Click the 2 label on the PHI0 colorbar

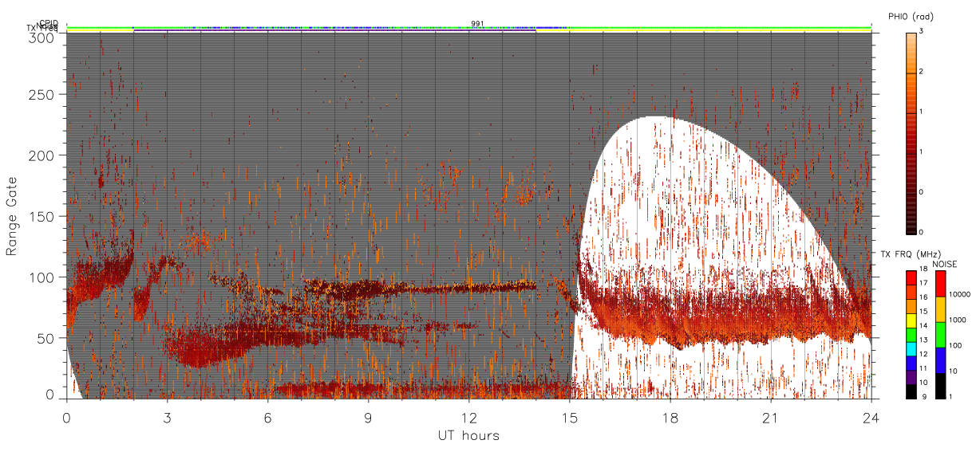(921, 72)
